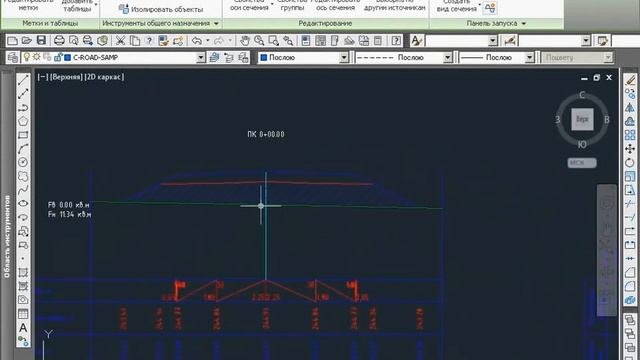Screen dimensions: 640x360
Task: Open Text Style icon
Action: point(416,40)
